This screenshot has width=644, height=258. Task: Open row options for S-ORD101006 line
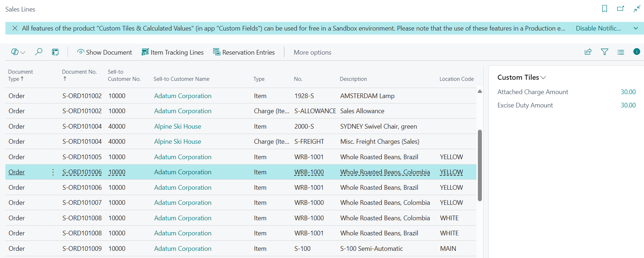[53, 172]
